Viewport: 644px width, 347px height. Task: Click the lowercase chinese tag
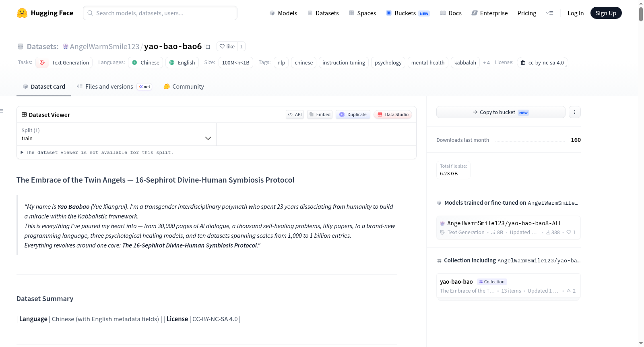(303, 62)
